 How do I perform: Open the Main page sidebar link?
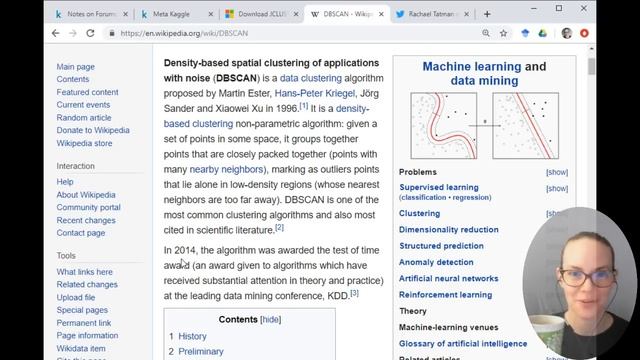(x=76, y=67)
